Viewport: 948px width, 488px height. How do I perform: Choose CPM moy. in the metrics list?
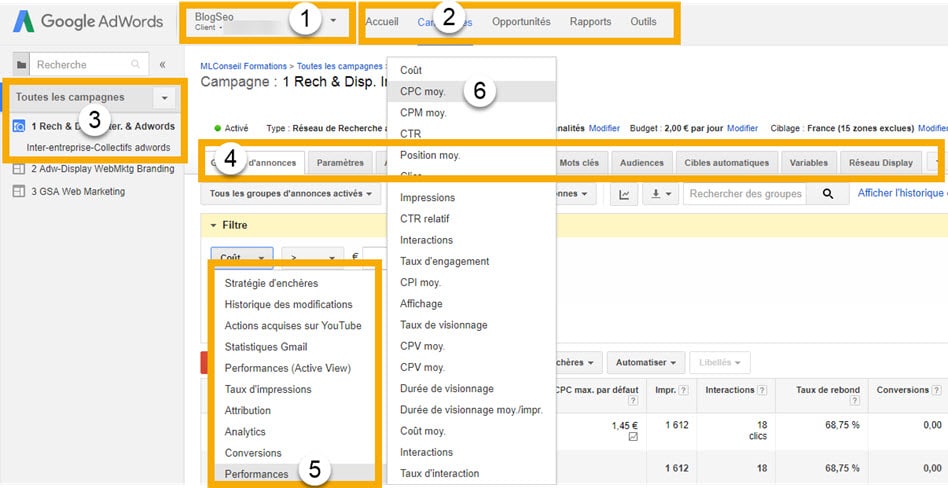click(x=471, y=112)
